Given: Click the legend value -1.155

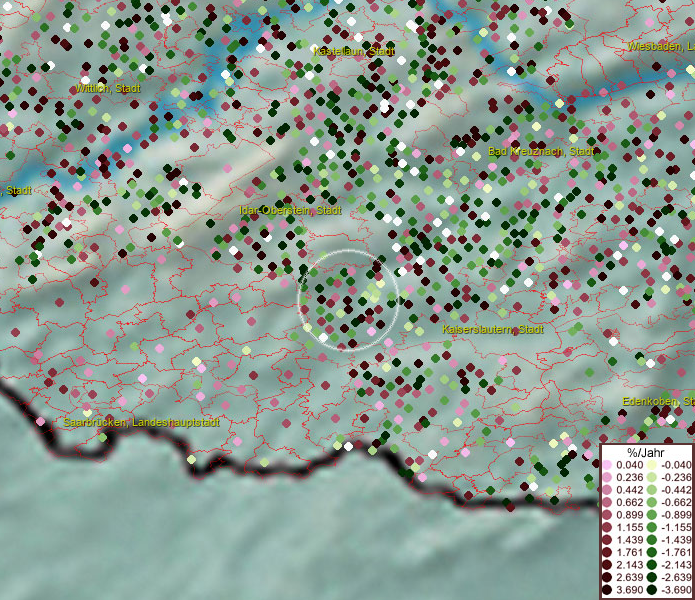Looking at the screenshot, I should pyautogui.click(x=676, y=527).
